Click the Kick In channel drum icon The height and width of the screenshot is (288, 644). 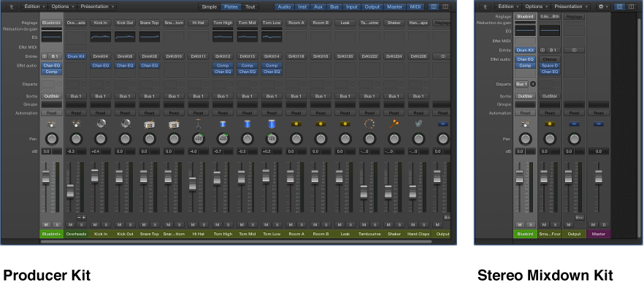coord(101,124)
